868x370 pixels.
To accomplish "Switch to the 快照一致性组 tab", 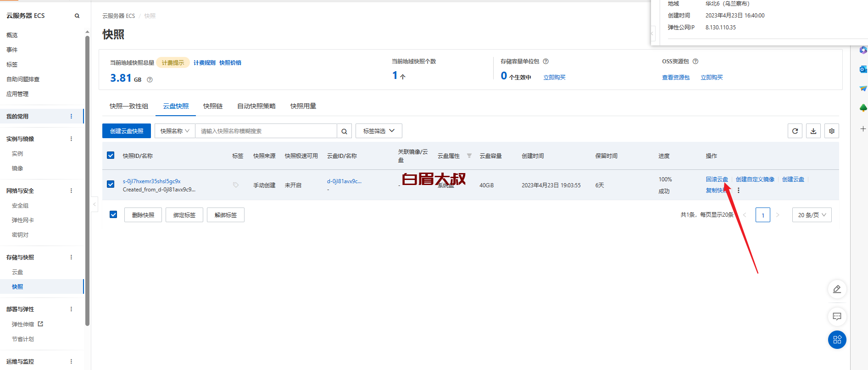I will [x=129, y=106].
